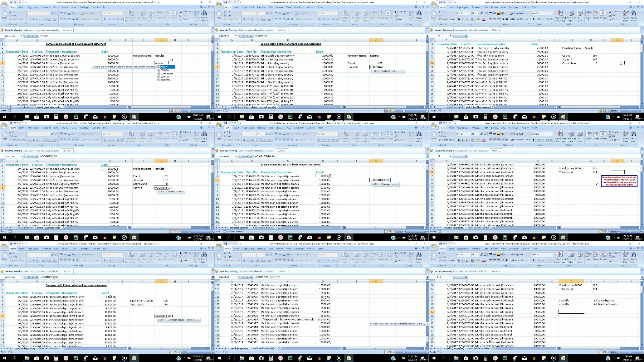Click security warning Options in the 10:58 AM window
The image size is (644, 362).
tap(282, 271)
